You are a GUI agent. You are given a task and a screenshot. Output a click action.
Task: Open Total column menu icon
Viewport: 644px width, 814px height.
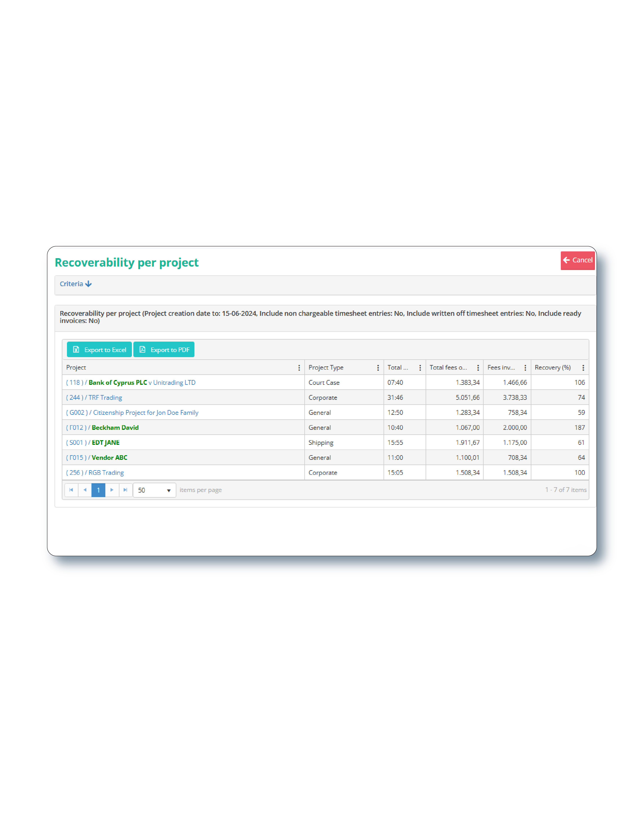tap(420, 368)
